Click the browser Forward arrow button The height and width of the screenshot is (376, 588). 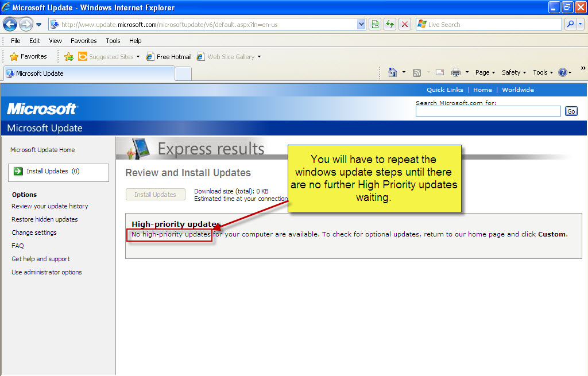25,25
